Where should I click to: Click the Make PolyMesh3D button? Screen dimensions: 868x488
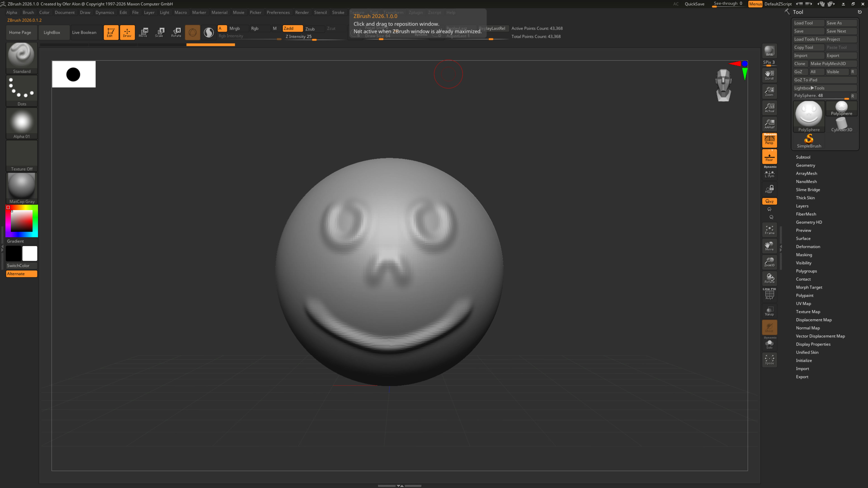point(828,64)
